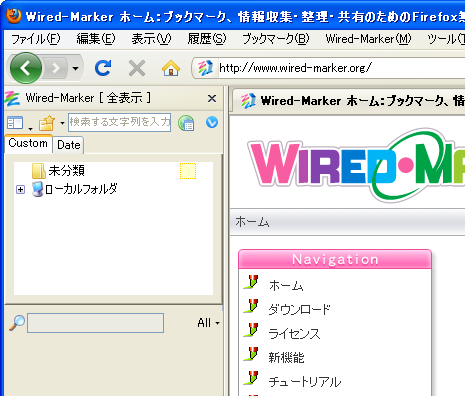Screen dimensions: 465x396
Task: Click the yellow marker color swatch
Action: (188, 171)
